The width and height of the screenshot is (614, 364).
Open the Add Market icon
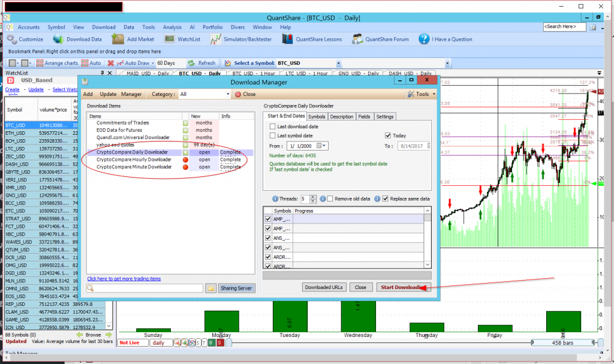tap(118, 39)
